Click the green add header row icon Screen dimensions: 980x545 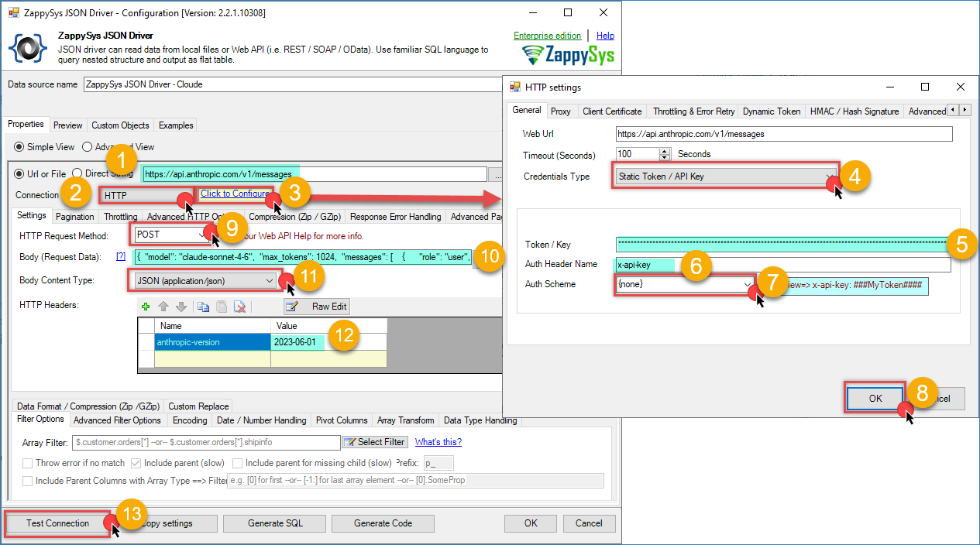point(145,307)
